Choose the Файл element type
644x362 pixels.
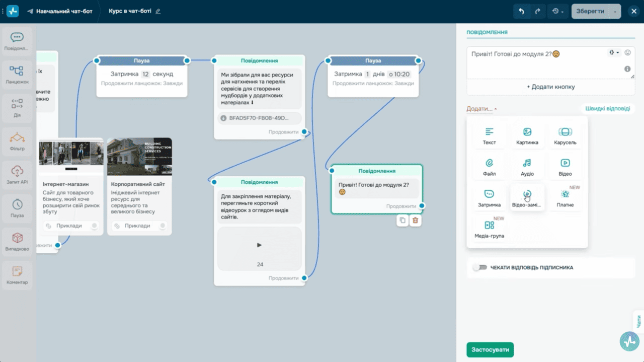[489, 167]
